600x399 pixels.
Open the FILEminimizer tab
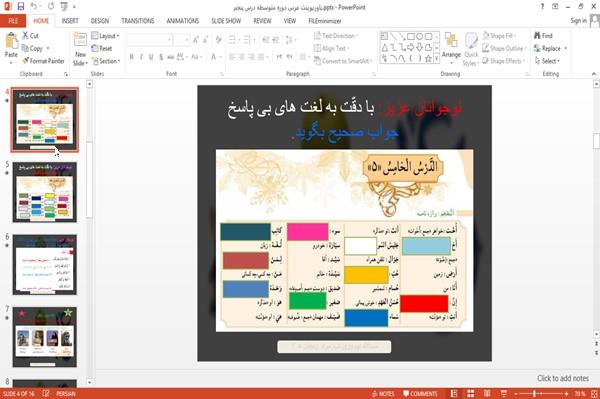[325, 21]
